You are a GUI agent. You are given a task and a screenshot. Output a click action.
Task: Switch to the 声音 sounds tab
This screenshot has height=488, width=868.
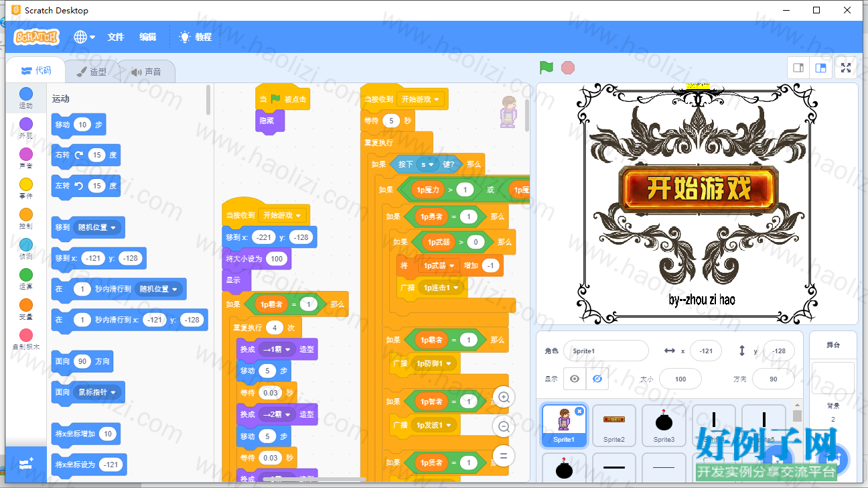tap(147, 71)
